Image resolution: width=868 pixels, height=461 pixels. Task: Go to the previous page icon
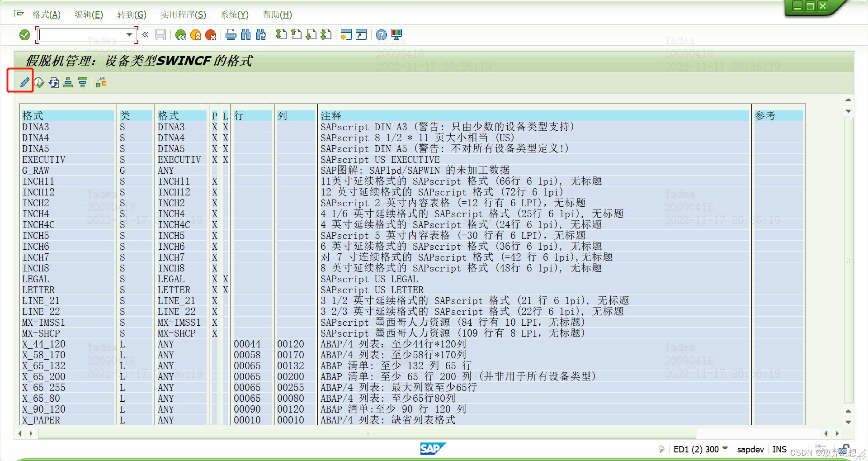click(296, 34)
